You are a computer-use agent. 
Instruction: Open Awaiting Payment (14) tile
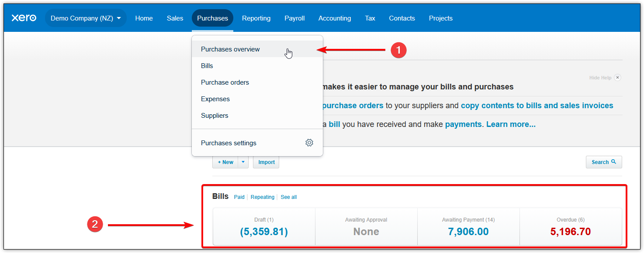pyautogui.click(x=468, y=226)
